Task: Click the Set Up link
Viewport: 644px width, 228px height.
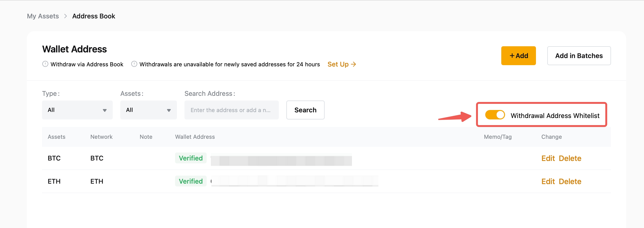Action: coord(338,64)
